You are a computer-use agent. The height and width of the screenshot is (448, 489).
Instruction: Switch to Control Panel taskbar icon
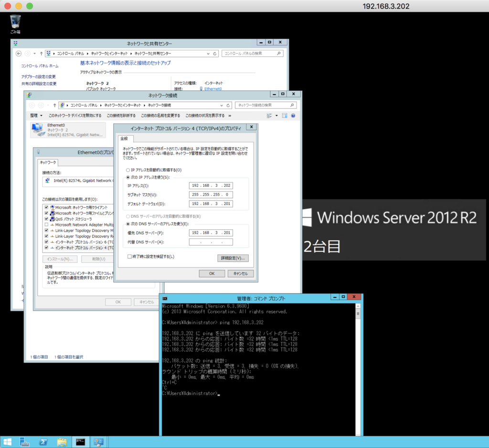[x=98, y=442]
